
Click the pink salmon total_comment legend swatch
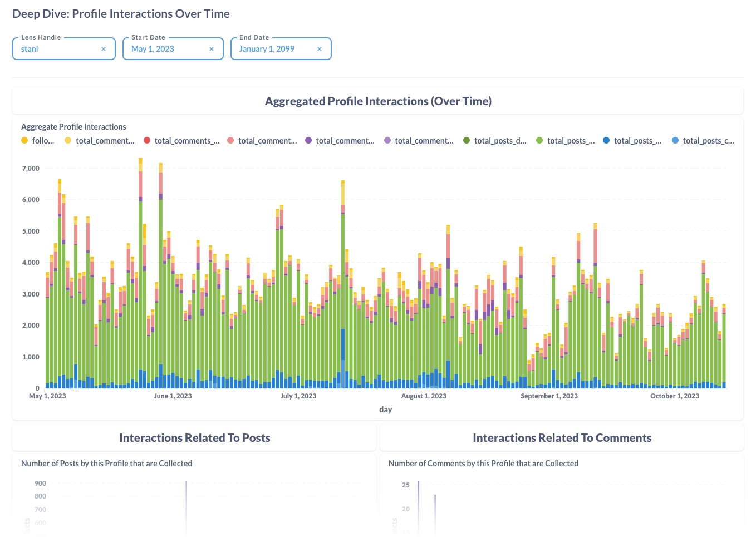(x=230, y=141)
